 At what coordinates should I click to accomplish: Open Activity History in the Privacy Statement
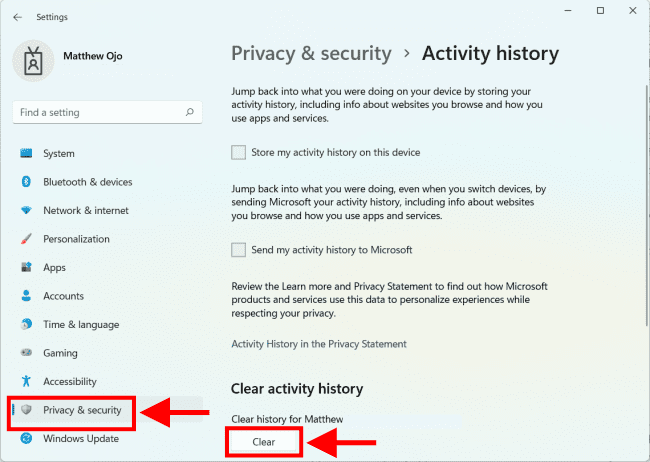[x=319, y=344]
